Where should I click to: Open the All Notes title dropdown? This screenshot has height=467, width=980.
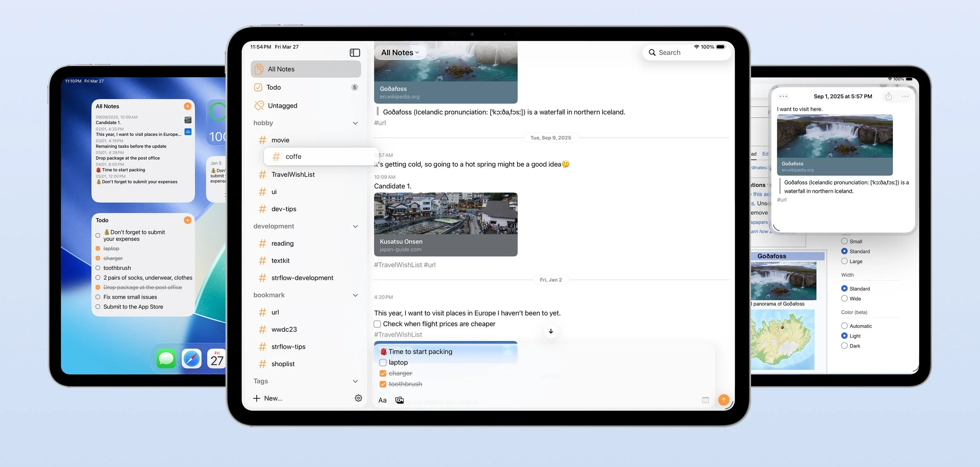tap(400, 52)
